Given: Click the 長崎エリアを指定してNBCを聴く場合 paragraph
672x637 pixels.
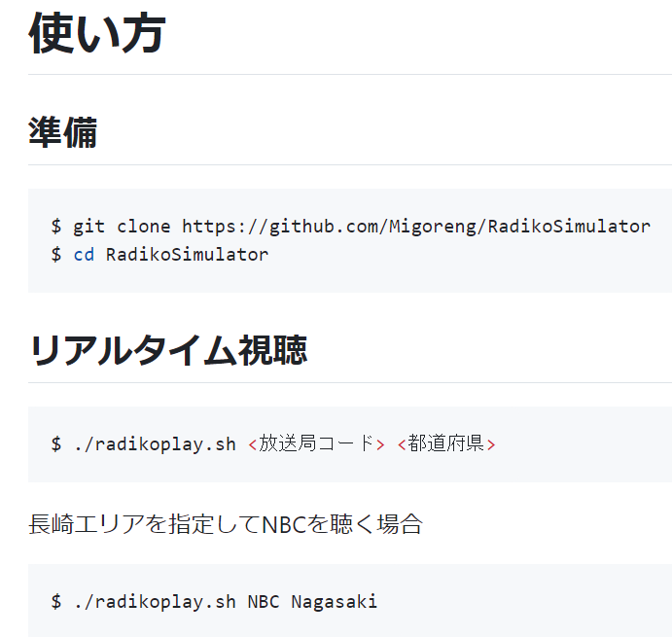Looking at the screenshot, I should coord(226,524).
